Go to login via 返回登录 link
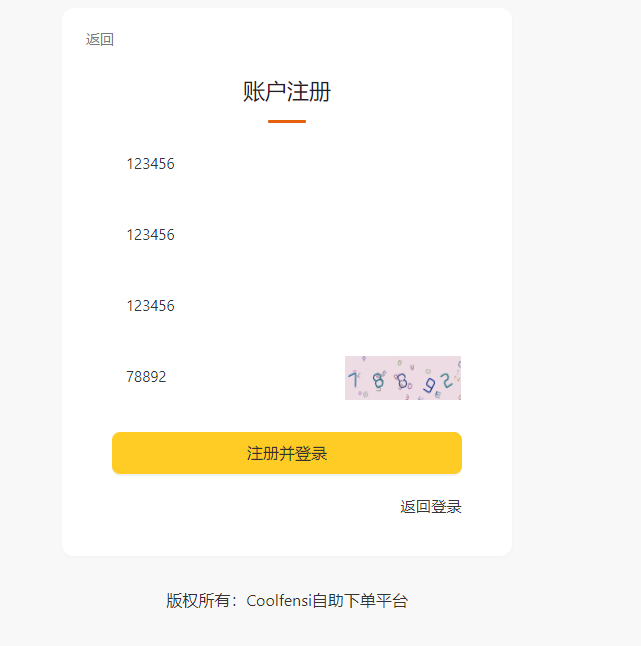 point(430,507)
